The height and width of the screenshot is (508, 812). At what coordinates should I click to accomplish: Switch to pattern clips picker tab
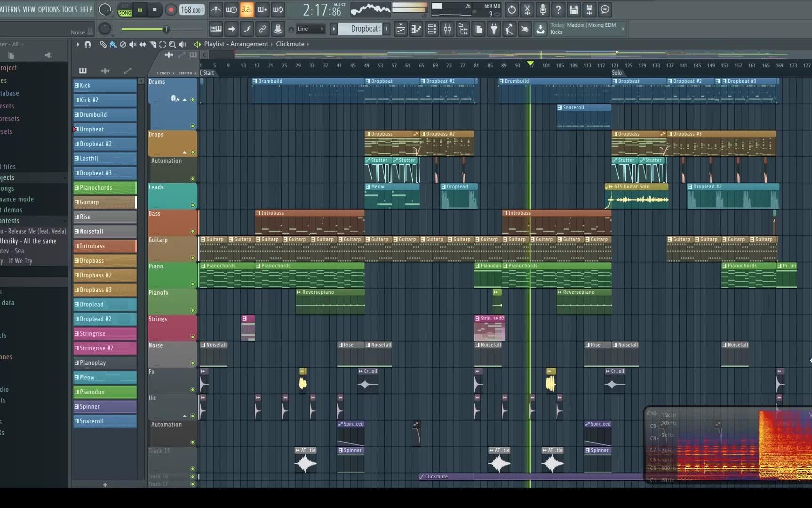(83, 71)
